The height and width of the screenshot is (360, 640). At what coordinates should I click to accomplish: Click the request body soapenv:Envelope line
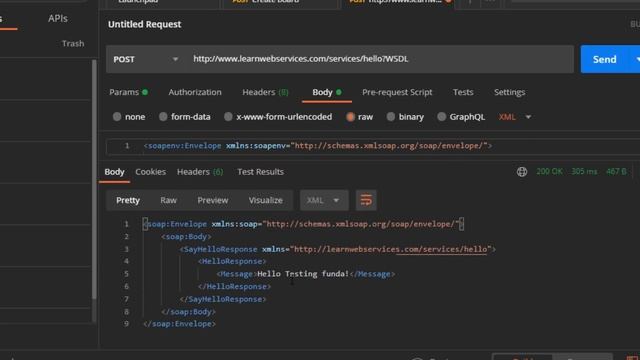318,146
